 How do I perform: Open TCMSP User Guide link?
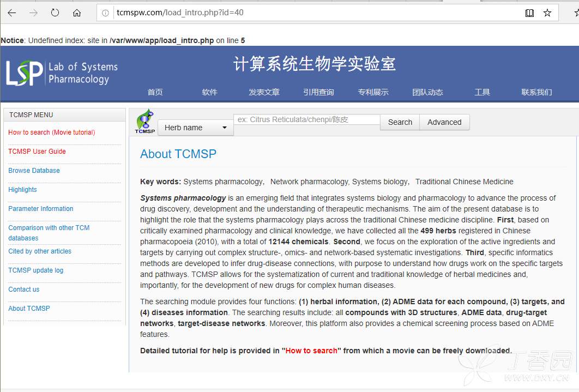point(37,152)
